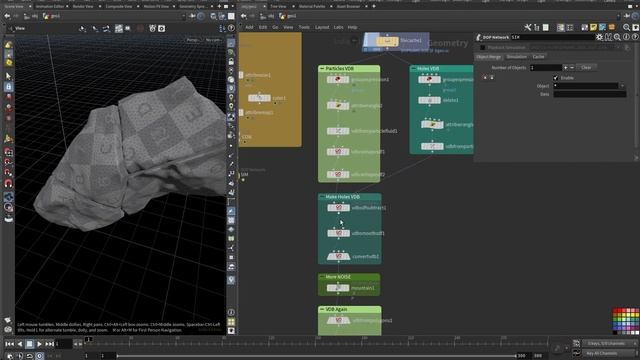Open the Edit menu in network editor
The image size is (640, 360).
pos(263,27)
